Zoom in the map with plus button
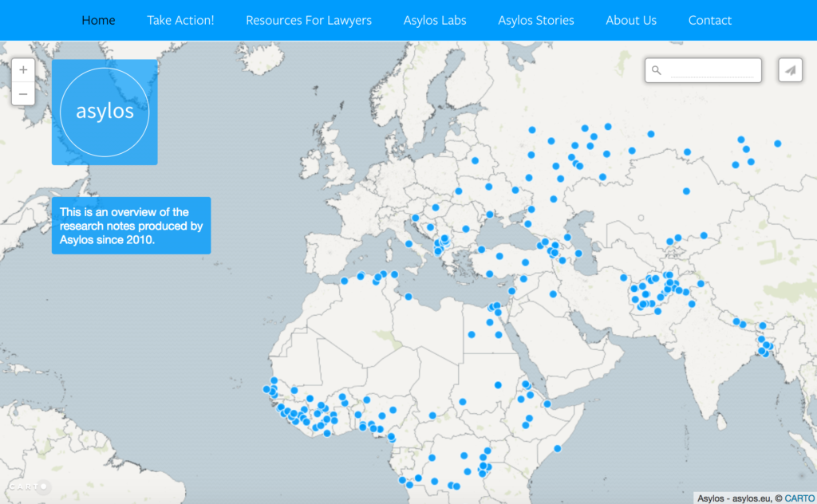 point(23,69)
